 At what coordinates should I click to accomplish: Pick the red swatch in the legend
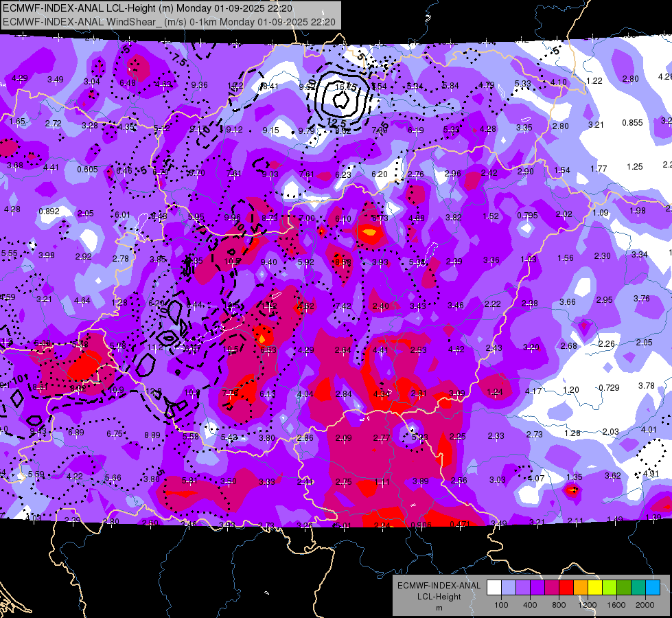pyautogui.click(x=566, y=588)
